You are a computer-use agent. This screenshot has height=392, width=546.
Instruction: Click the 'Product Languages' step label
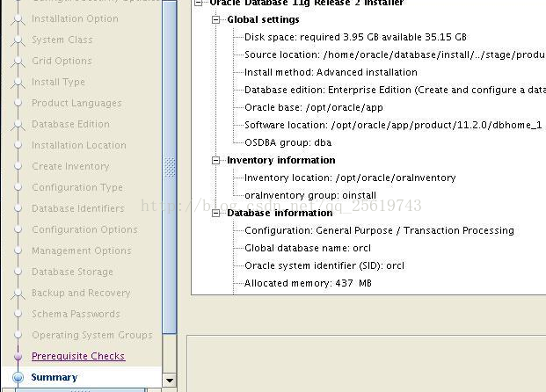point(76,103)
